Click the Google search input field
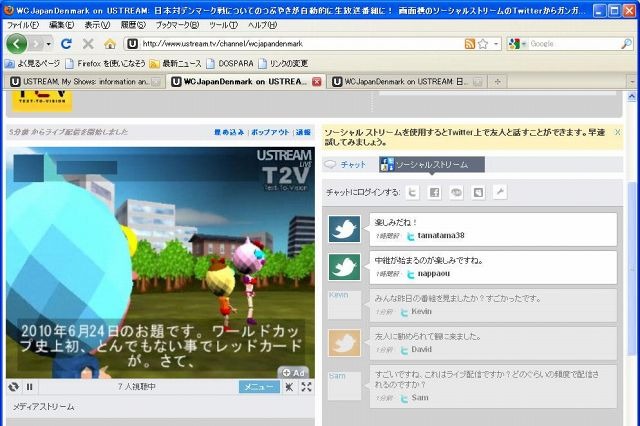The height and width of the screenshot is (426, 640). 573,44
